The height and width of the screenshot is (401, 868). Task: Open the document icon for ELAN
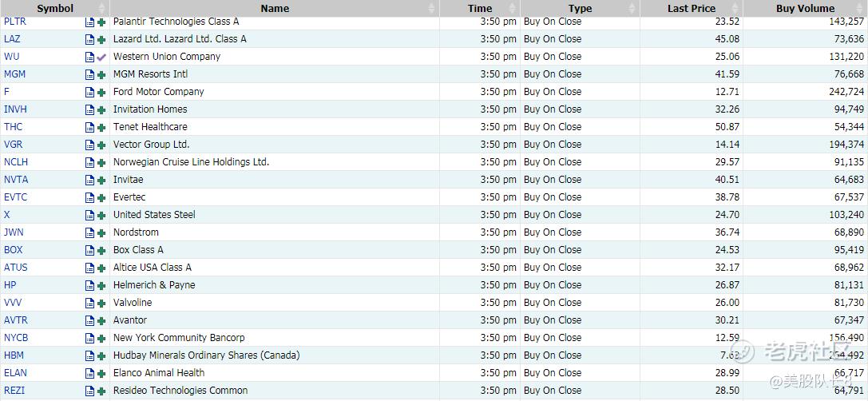coord(89,374)
